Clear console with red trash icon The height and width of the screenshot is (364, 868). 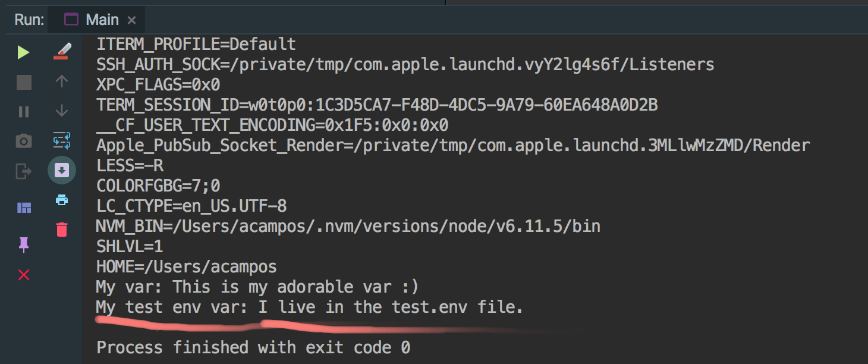[62, 229]
